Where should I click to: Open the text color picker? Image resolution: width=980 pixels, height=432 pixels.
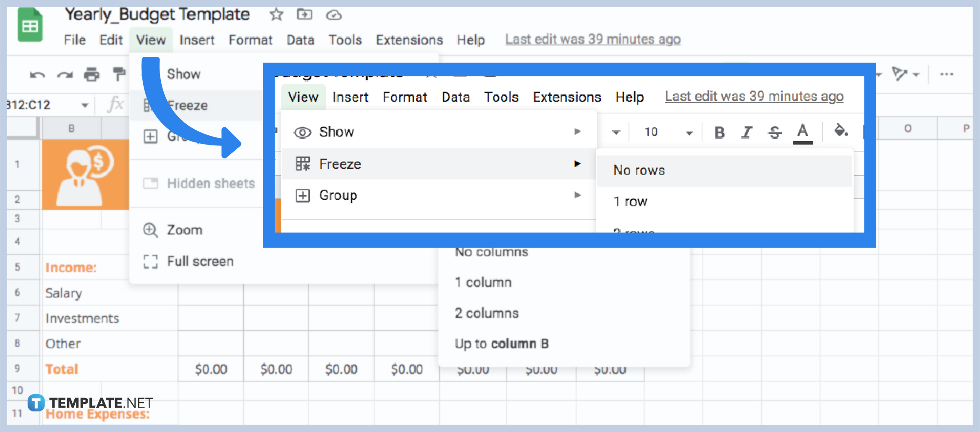pyautogui.click(x=802, y=132)
